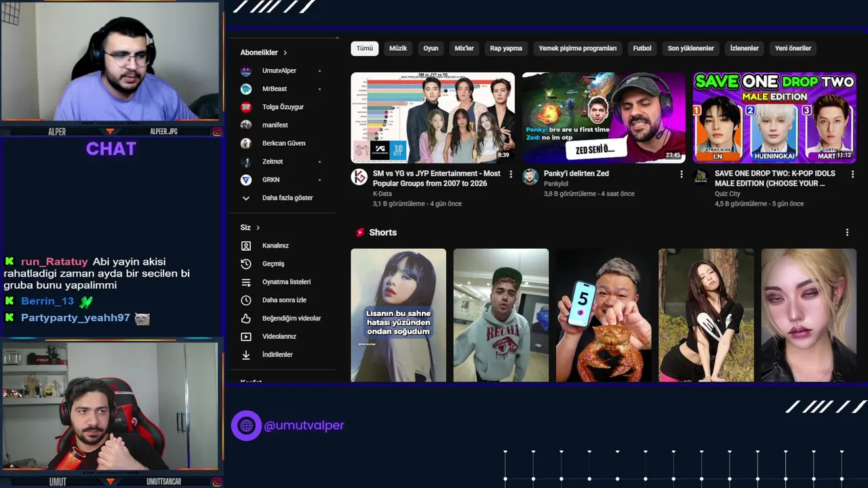Expand the Siz section chevron
The image size is (868, 488).
point(258,228)
